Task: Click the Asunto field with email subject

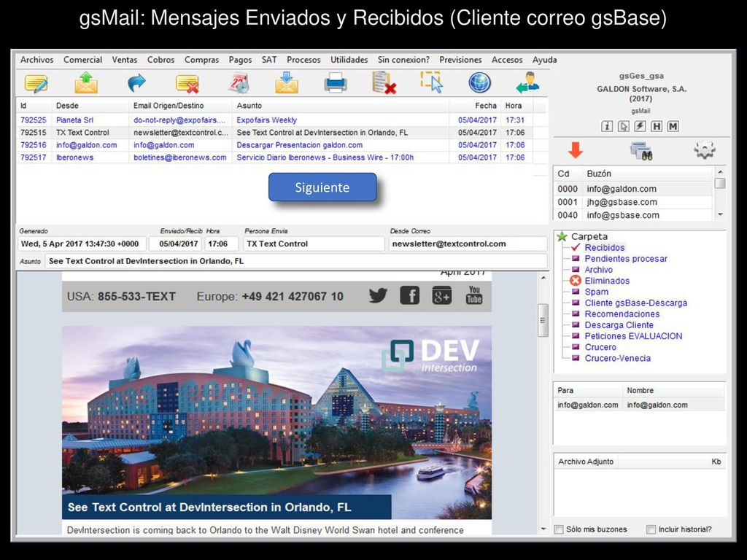Action: click(x=296, y=261)
